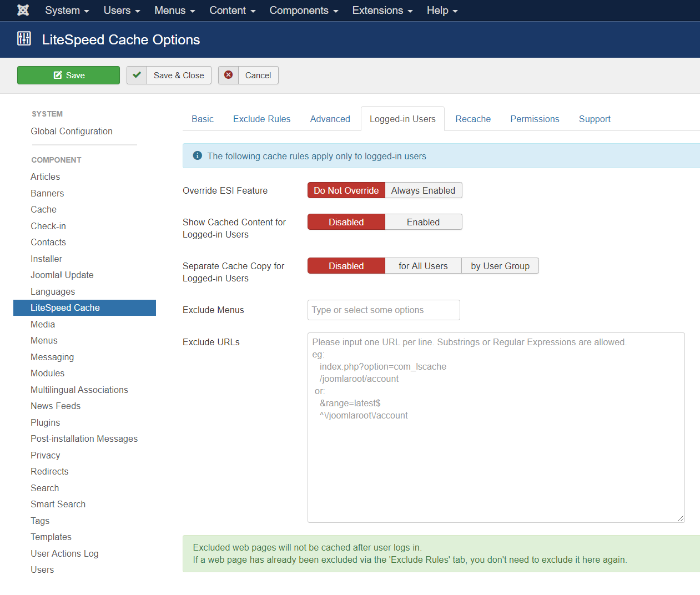Click the info icon in the blue notice
The image size is (700, 595).
[x=197, y=155]
